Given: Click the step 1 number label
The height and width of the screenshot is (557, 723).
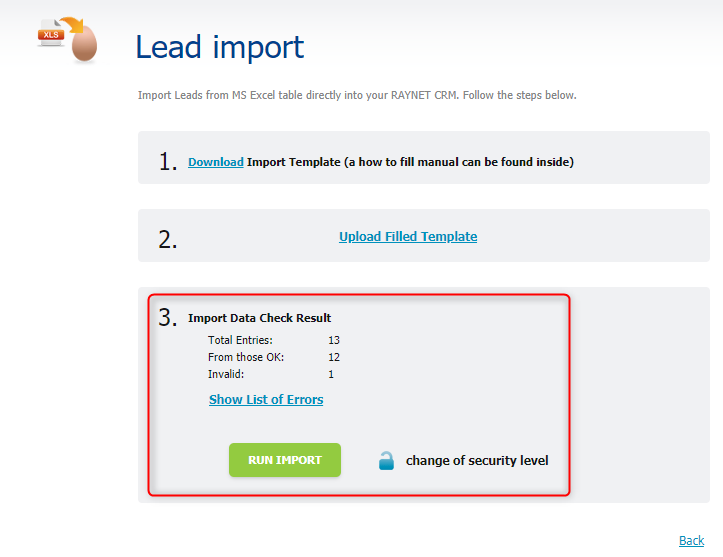Looking at the screenshot, I should pyautogui.click(x=168, y=162).
